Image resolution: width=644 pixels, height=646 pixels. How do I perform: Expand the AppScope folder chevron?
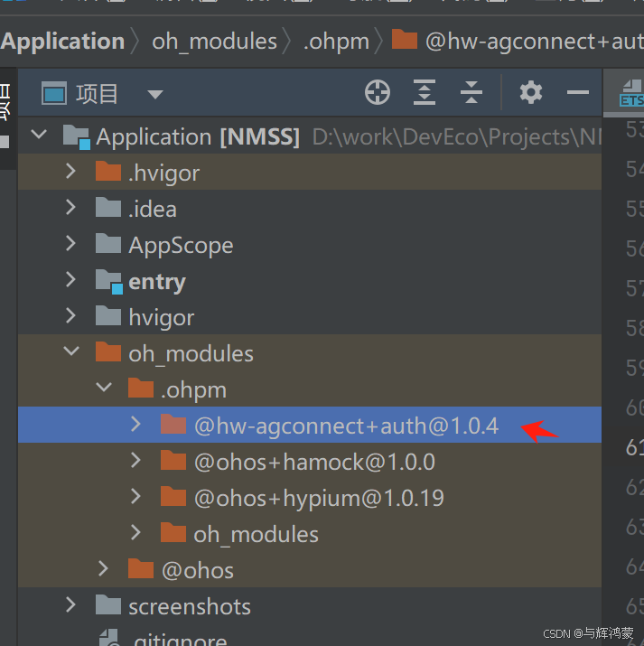point(70,243)
